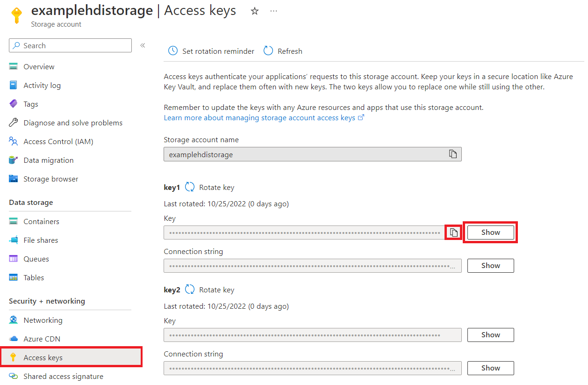Click the key1 Rotate key icon

click(190, 187)
